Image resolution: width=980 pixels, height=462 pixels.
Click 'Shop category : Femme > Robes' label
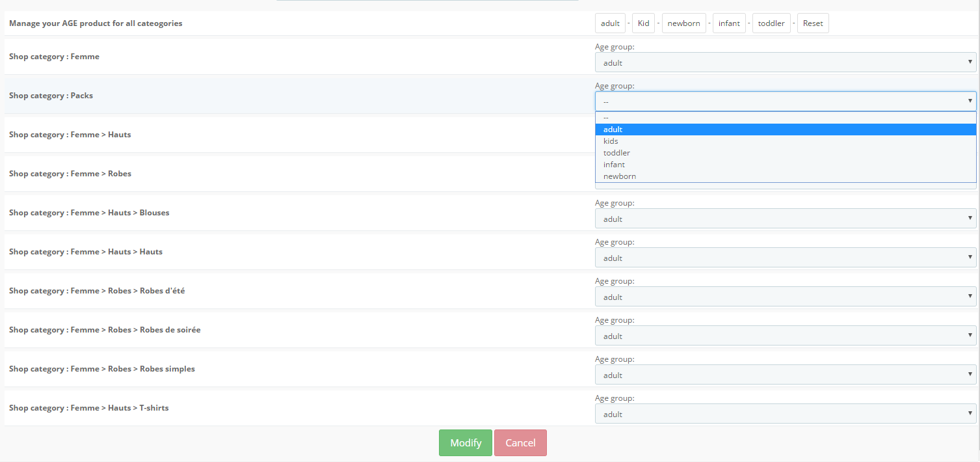(x=70, y=174)
